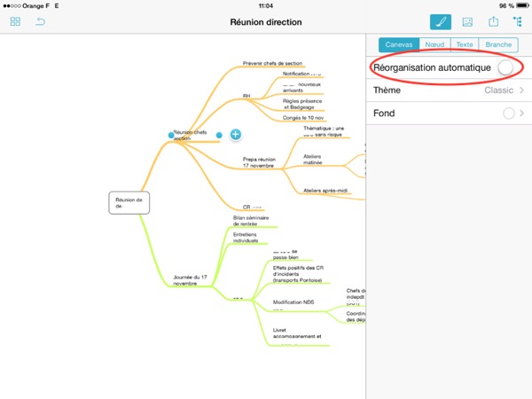Tap the Prévenir chefs de section node
Viewport: 532px width, 399px height.
(x=273, y=64)
